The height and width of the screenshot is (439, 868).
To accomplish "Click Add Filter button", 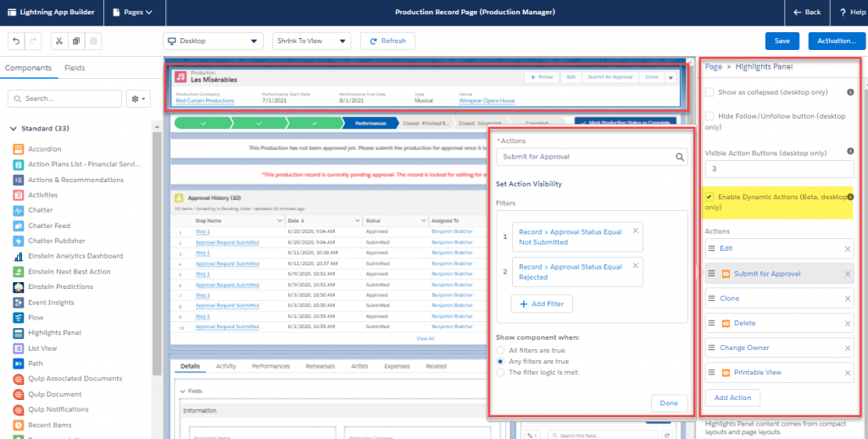I will click(x=542, y=303).
